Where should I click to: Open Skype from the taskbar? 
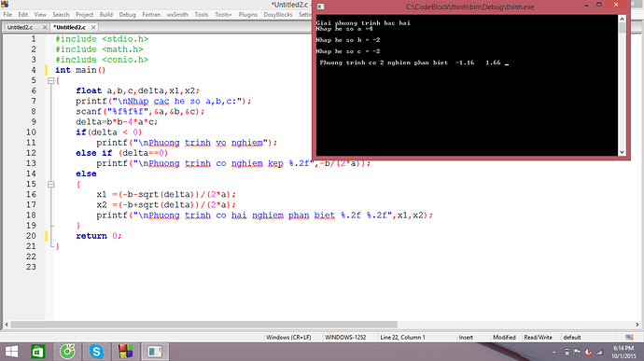(96, 352)
